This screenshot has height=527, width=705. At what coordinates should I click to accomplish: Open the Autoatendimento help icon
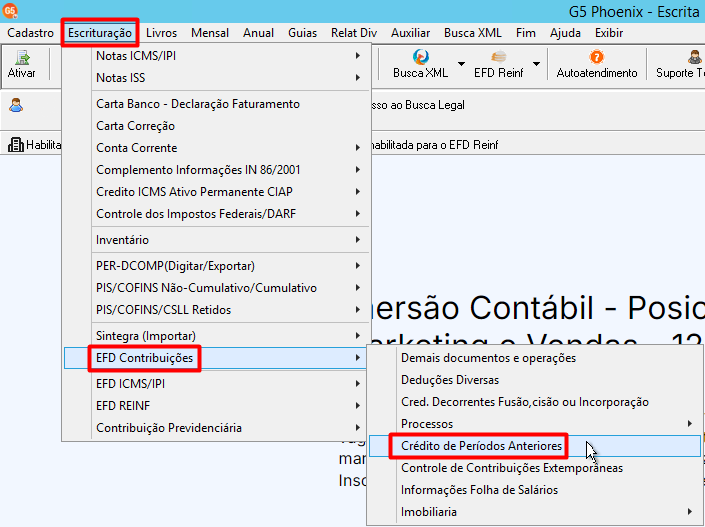[x=596, y=57]
